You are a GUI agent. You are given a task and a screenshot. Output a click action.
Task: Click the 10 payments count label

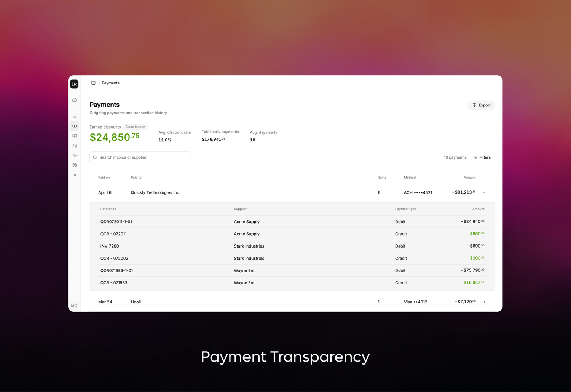[x=455, y=157]
